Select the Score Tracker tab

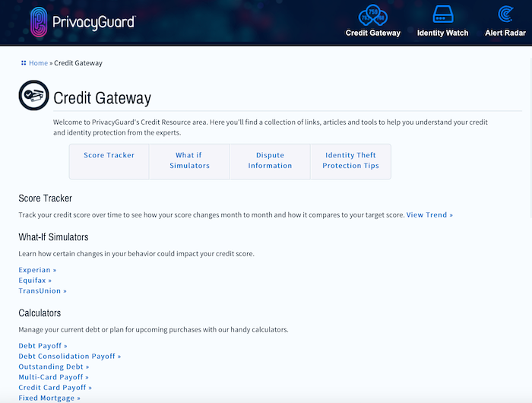109,162
